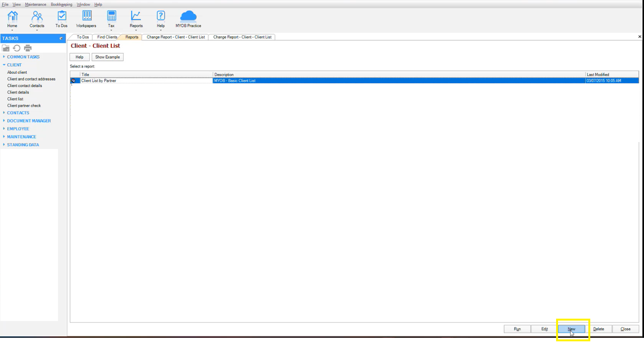Click the New button
Image resolution: width=644 pixels, height=344 pixels.
coord(571,329)
